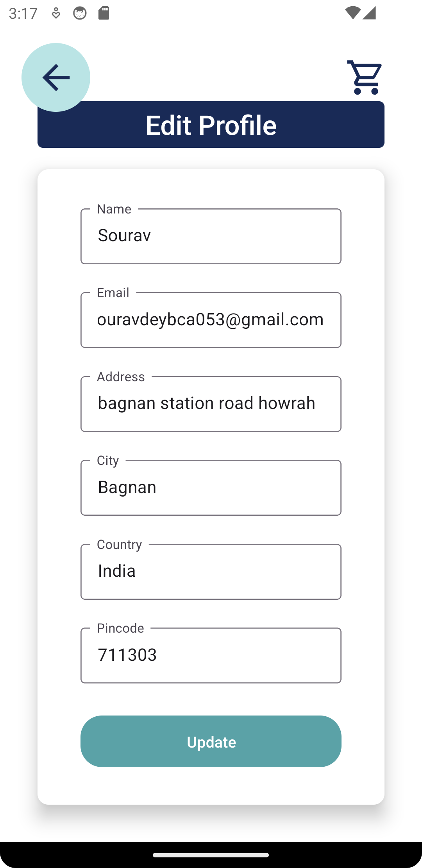
Task: Tap the SD card notification icon
Action: point(104,13)
